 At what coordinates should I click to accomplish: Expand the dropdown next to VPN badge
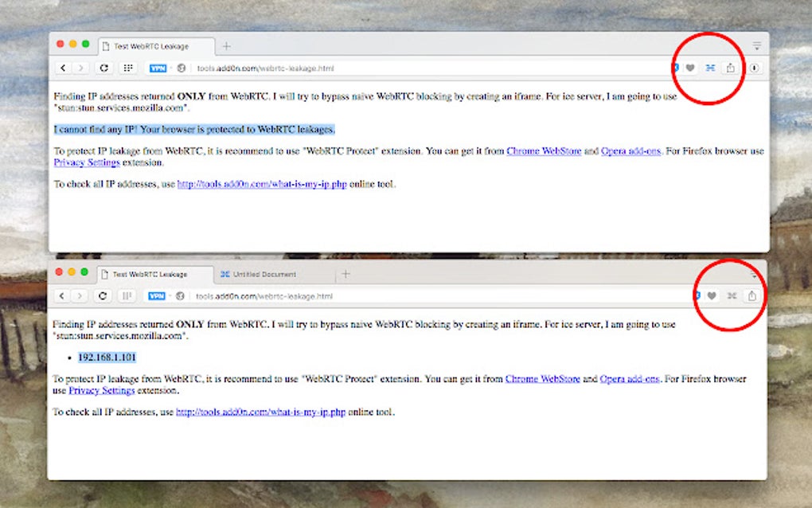(170, 68)
